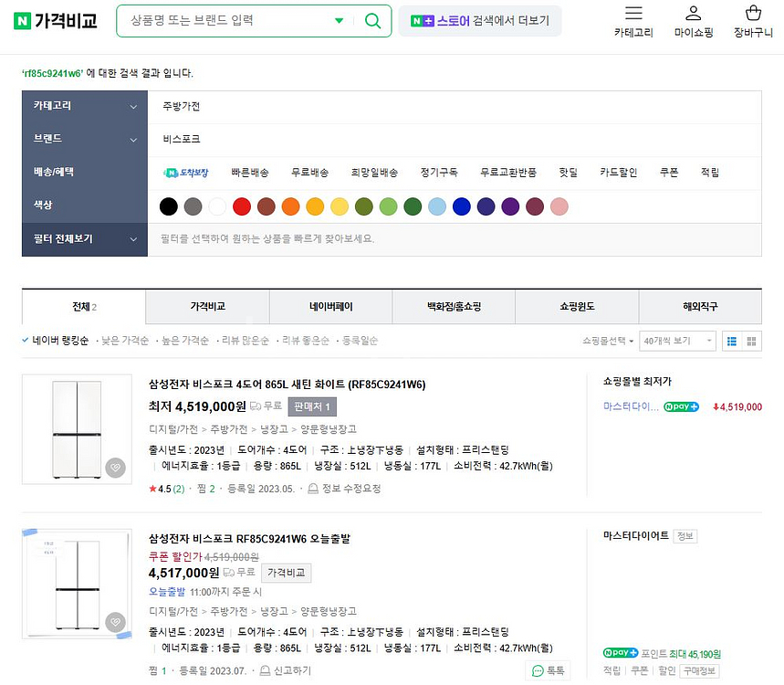Click the Naver 가격비교 logo
This screenshot has width=784, height=685.
coord(55,20)
